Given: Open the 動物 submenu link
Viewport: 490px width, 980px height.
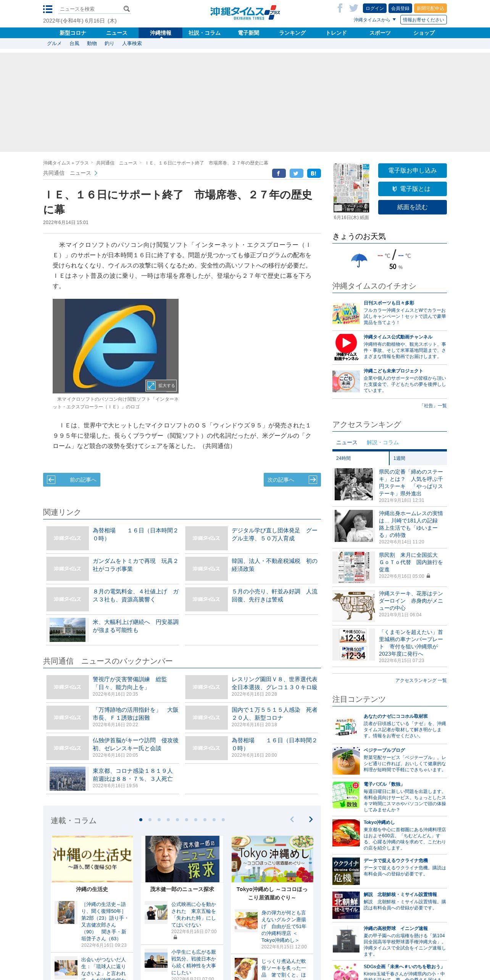Looking at the screenshot, I should click(92, 44).
